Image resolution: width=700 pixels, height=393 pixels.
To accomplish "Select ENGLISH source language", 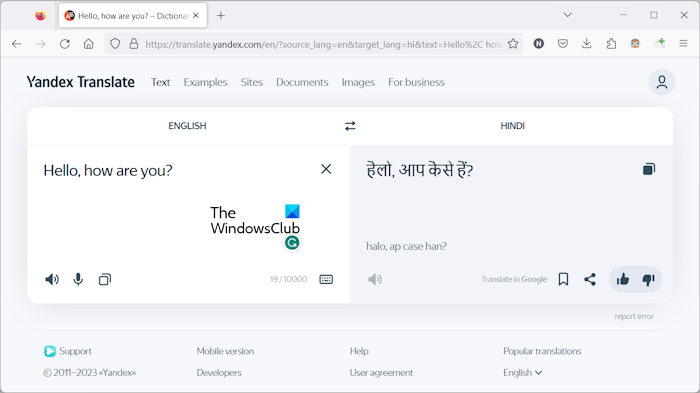I will tap(187, 126).
